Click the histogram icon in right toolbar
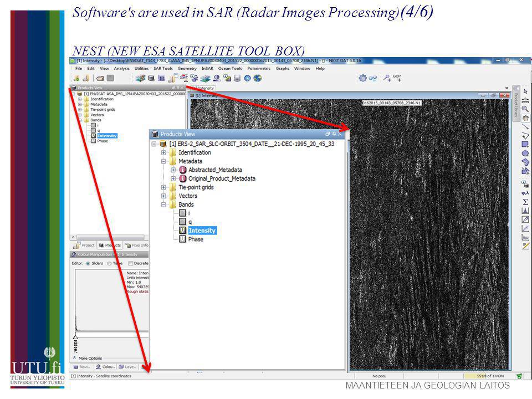 [525, 211]
